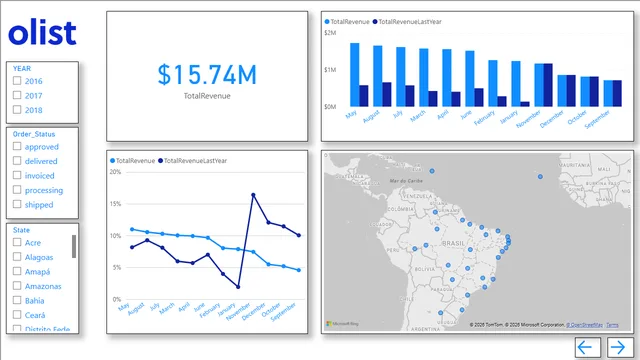Check the 2017 year checkbox
640x360 pixels.
(x=17, y=95)
